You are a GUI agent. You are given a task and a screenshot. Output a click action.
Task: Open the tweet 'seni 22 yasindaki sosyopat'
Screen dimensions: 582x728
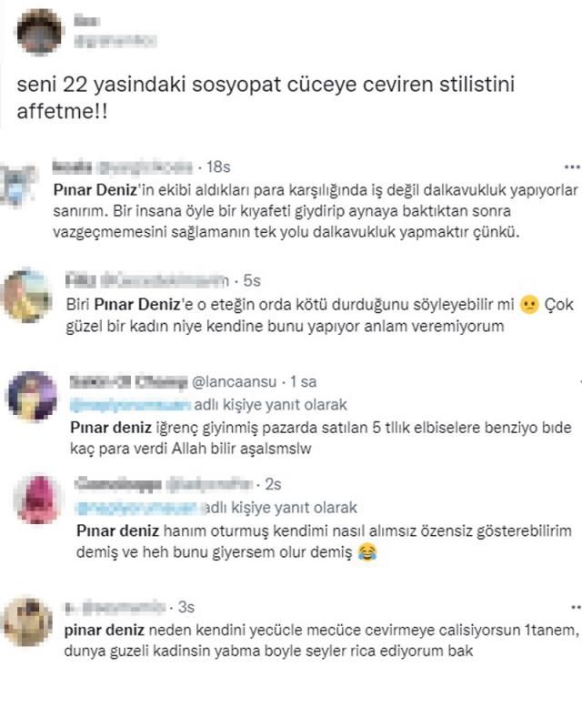pos(266,97)
